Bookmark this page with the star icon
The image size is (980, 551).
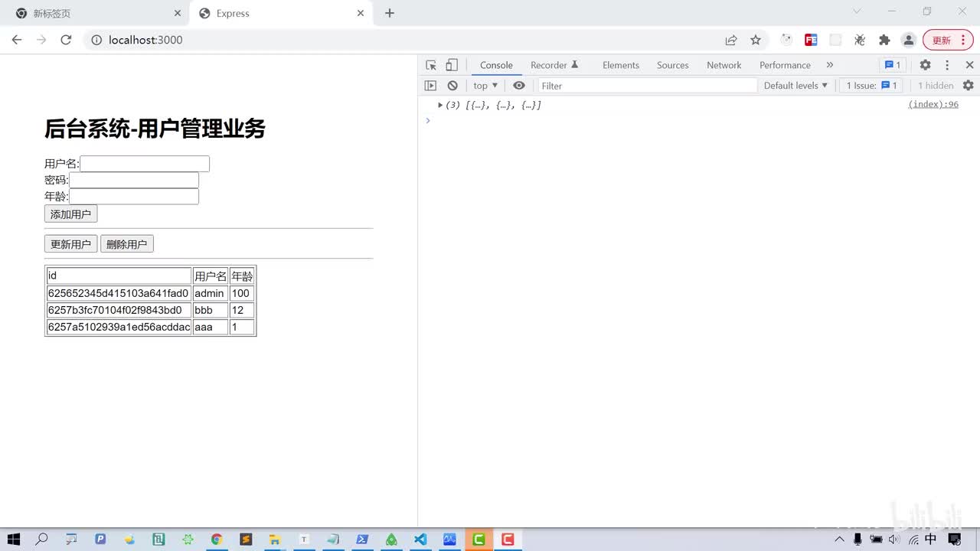[x=756, y=40]
